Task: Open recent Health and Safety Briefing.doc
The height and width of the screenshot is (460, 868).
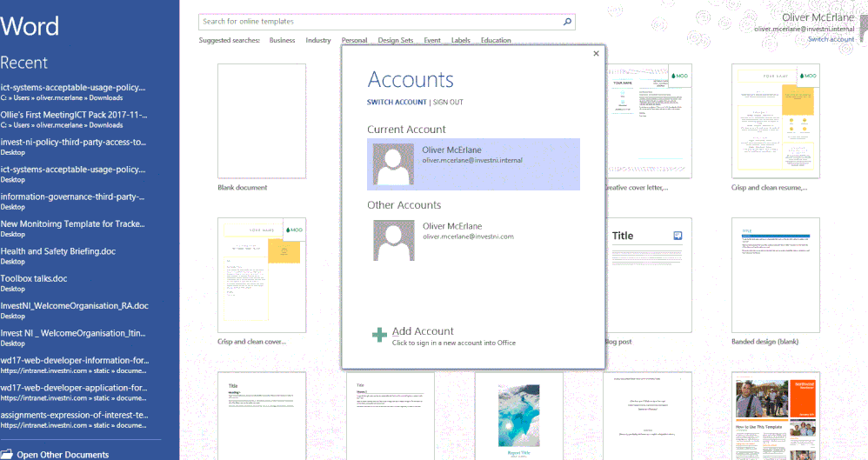Action: [58, 256]
